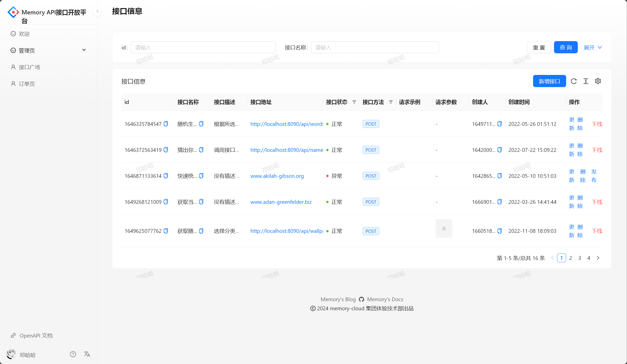
Task: Open column settings gear icon
Action: tap(598, 81)
